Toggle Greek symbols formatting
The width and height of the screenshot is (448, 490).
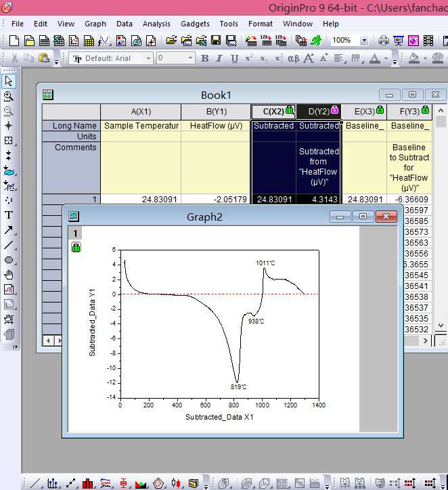[293, 58]
